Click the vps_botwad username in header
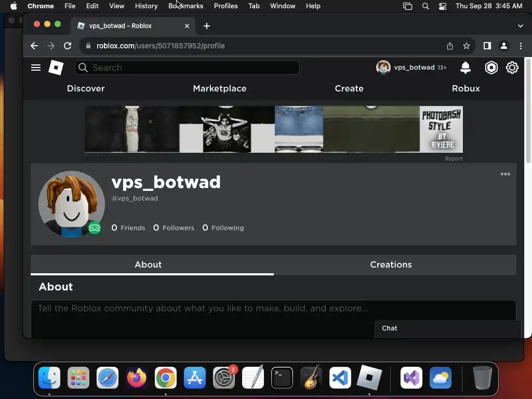This screenshot has width=532, height=399. [414, 68]
